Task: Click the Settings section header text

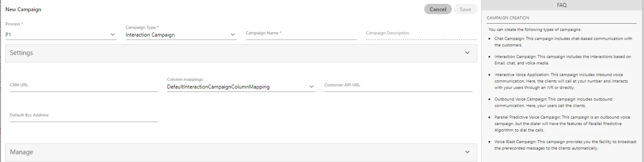Action: tap(22, 53)
